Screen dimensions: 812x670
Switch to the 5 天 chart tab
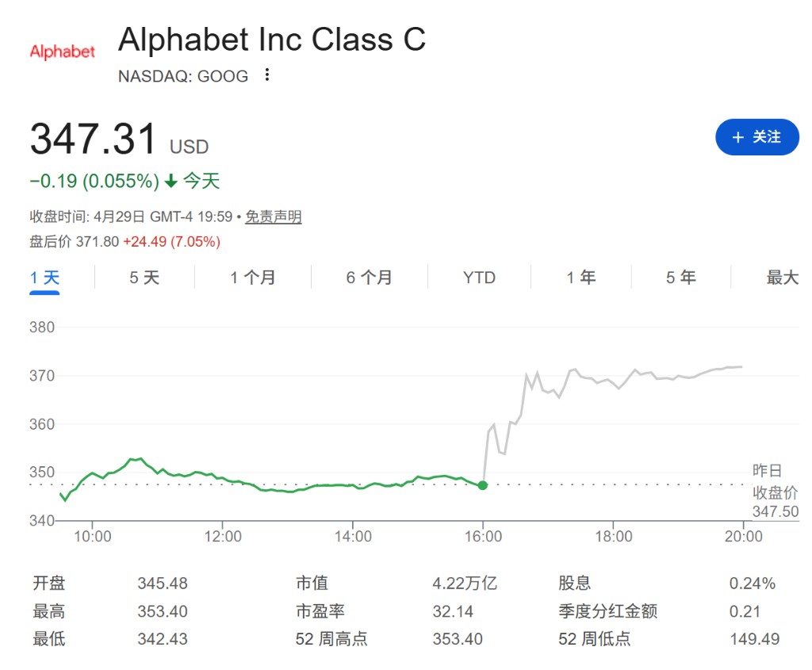coord(144,278)
